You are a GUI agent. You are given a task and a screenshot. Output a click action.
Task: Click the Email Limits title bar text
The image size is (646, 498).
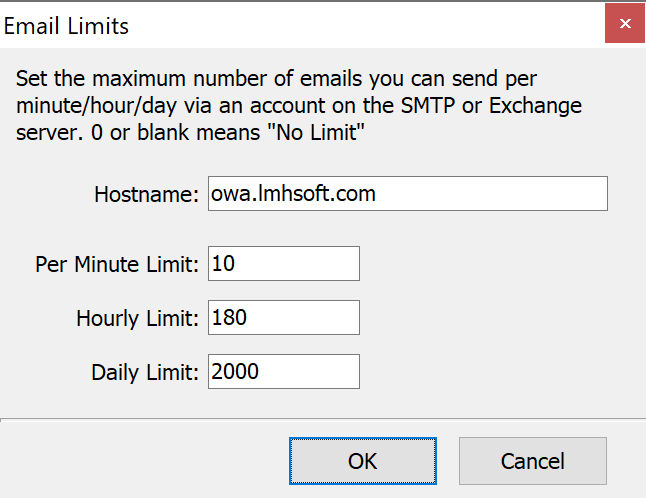tap(66, 26)
